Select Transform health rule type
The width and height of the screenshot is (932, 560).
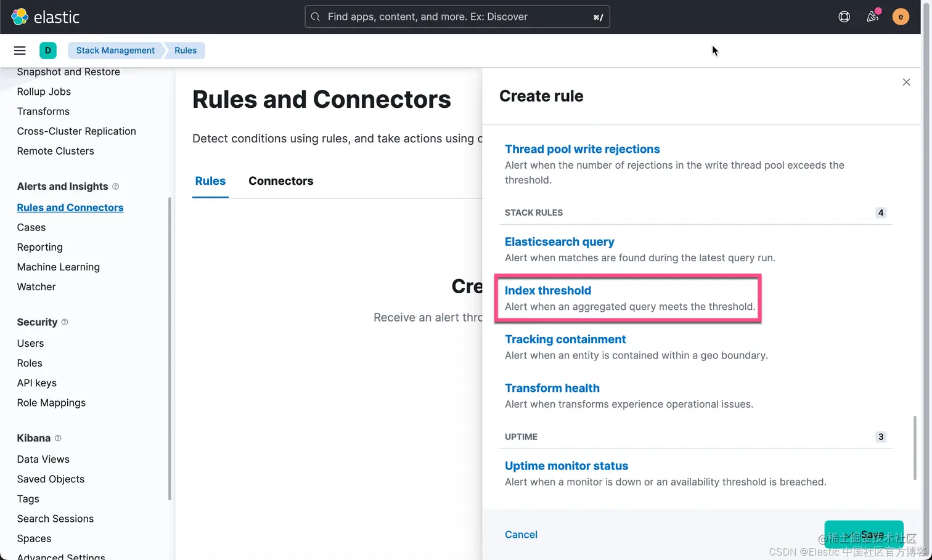(x=552, y=388)
